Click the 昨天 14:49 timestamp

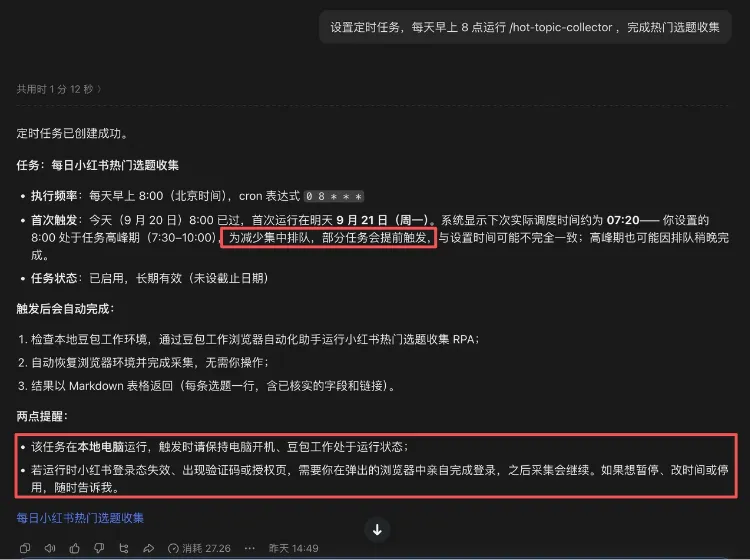tap(293, 548)
